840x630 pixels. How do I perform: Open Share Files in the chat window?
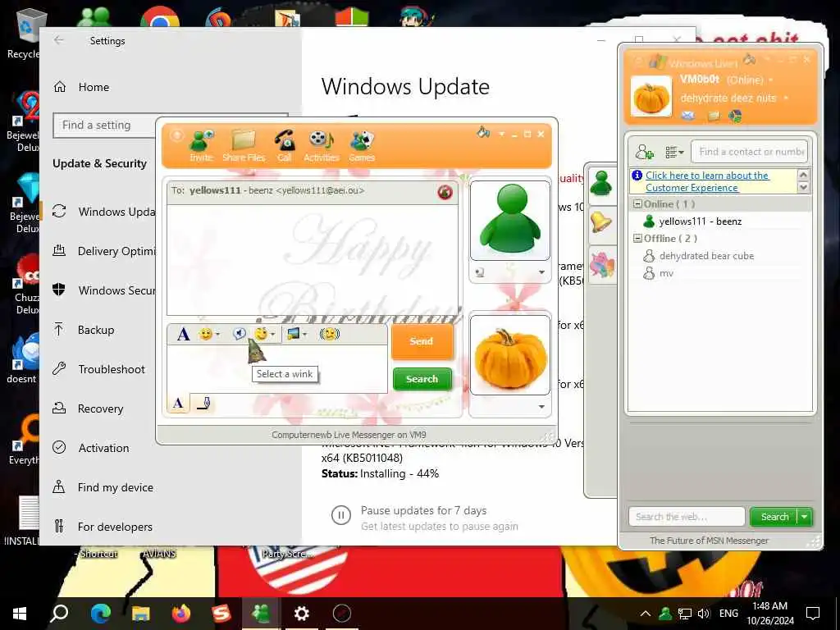point(244,146)
